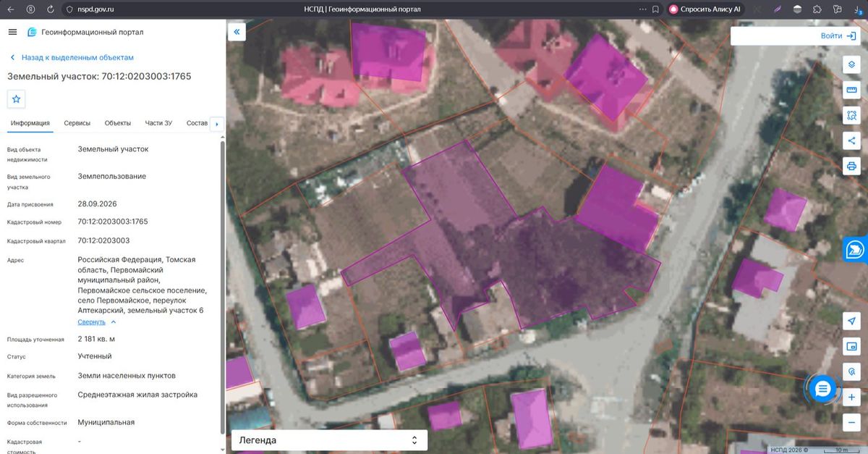868x454 pixels.
Task: Collapse the left information panel
Action: point(237,32)
